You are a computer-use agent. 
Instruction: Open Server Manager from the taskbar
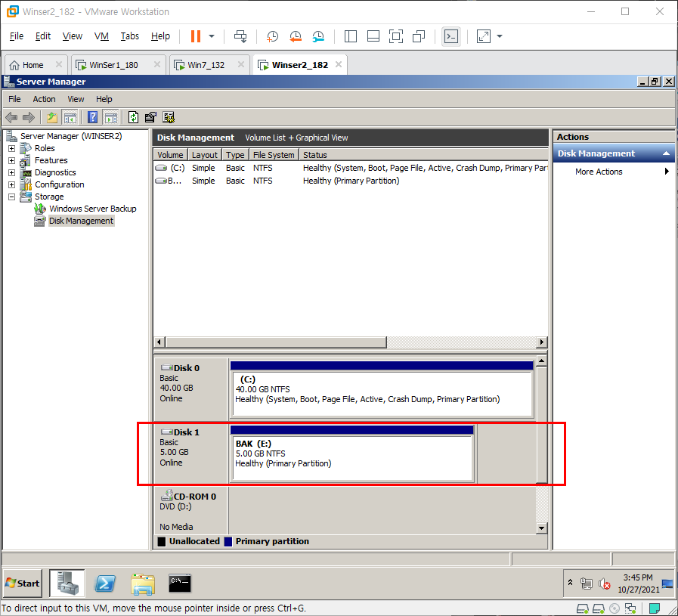67,583
